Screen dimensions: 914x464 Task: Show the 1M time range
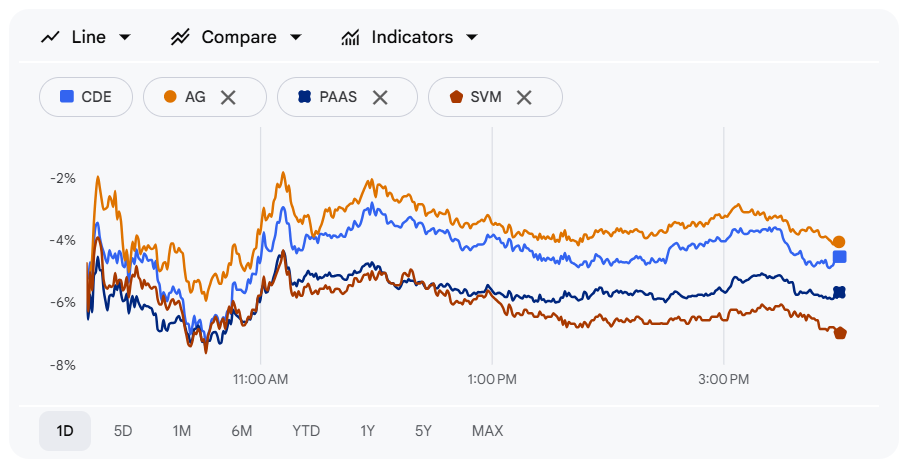pos(181,431)
